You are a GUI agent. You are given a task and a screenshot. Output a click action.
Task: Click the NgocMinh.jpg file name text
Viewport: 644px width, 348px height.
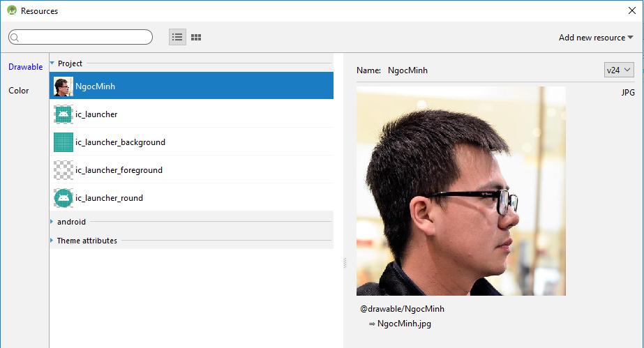pos(404,324)
